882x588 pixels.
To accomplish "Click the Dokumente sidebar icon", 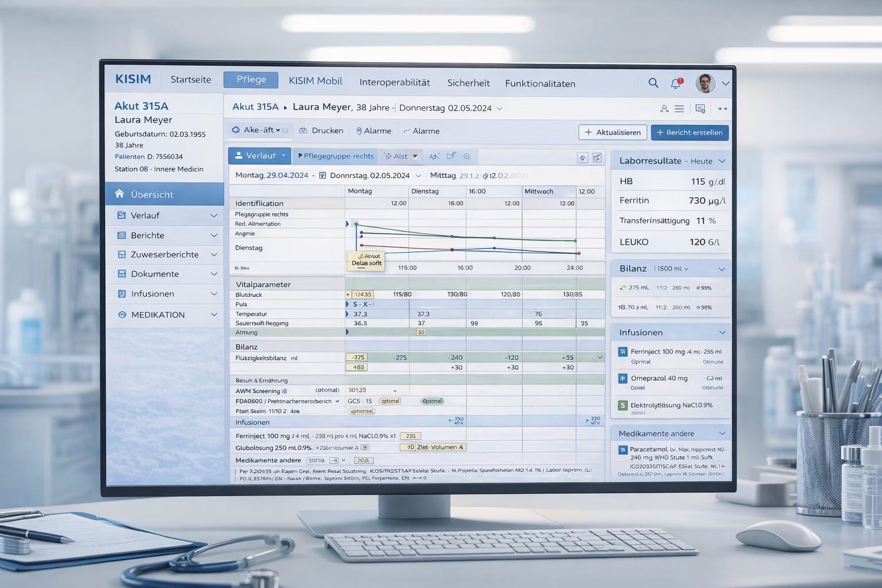I will [x=122, y=274].
